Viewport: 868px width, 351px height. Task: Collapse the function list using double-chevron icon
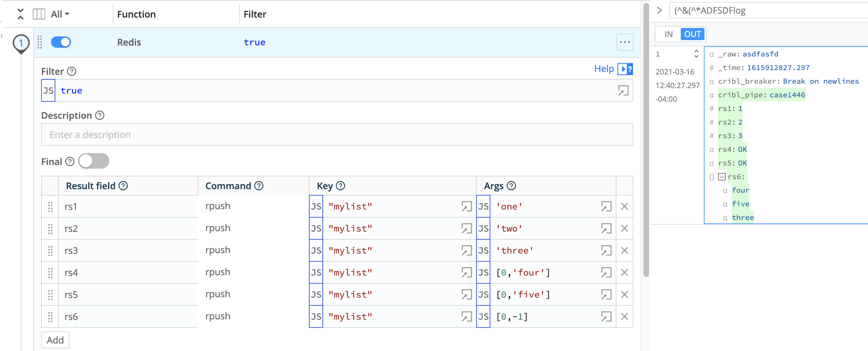click(20, 14)
